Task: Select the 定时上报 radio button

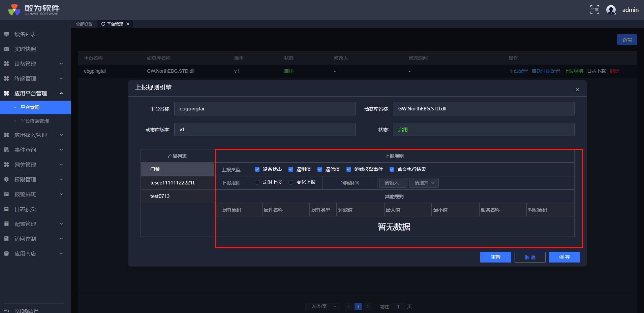Action: [257, 182]
